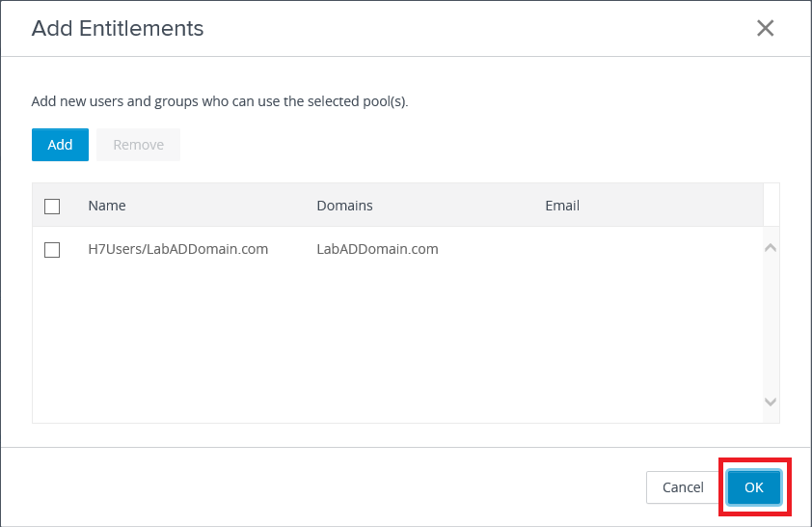Sort by the Email column header
The height and width of the screenshot is (527, 812).
tap(562, 206)
